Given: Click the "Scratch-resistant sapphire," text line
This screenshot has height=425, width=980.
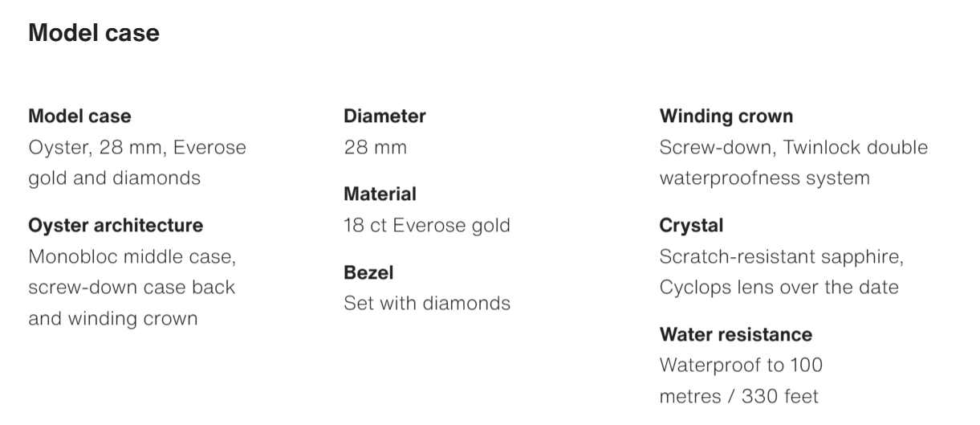Looking at the screenshot, I should tap(781, 257).
